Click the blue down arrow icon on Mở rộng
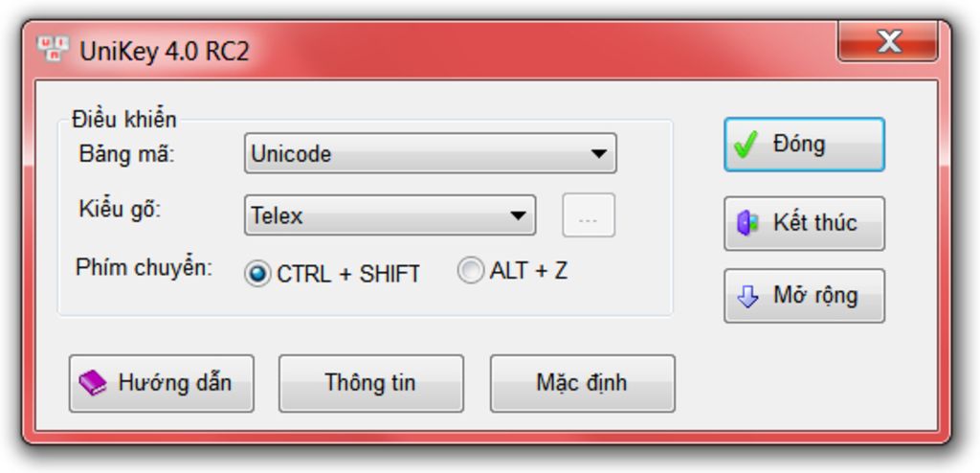 click(747, 296)
